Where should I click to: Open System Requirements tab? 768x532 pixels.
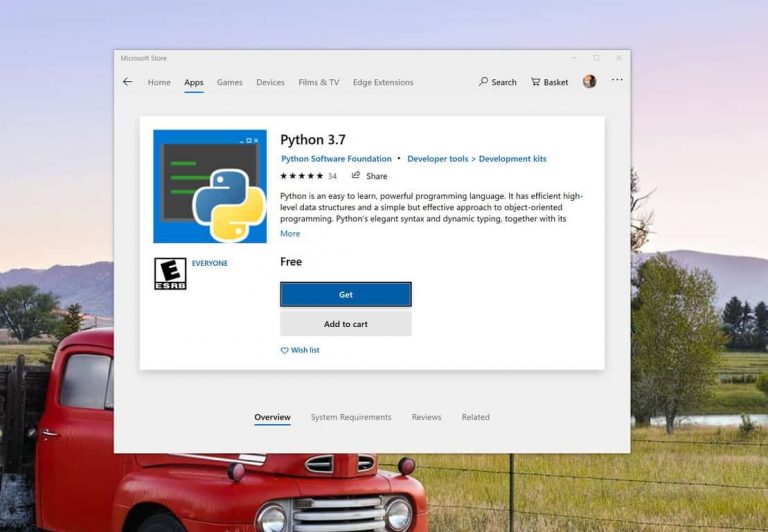351,417
